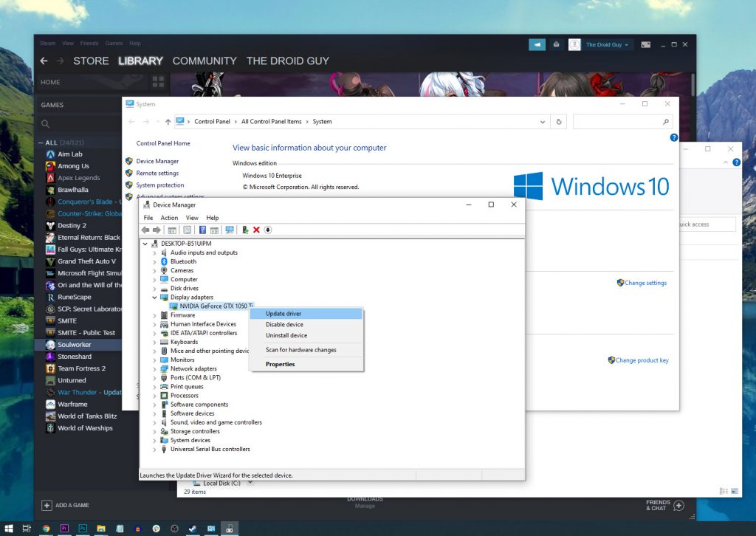Screen dimensions: 756x536
Task: Click the Steam Big Picture mode icon
Action: (x=645, y=45)
